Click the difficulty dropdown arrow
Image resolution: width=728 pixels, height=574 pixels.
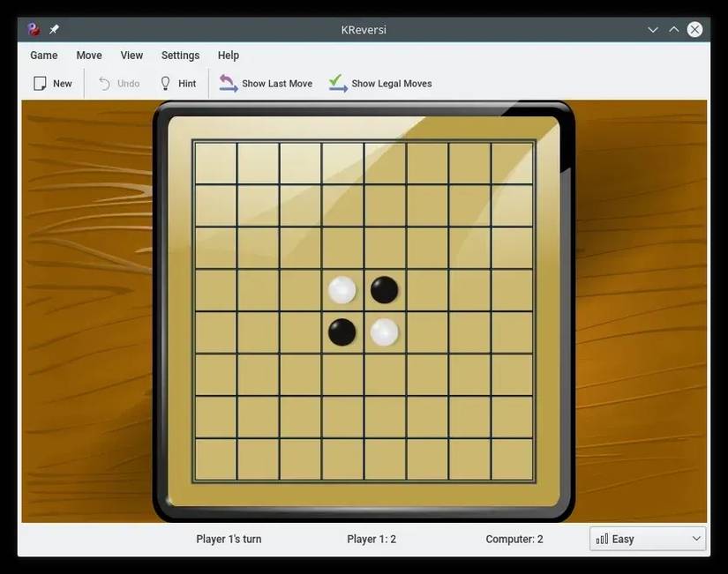695,537
